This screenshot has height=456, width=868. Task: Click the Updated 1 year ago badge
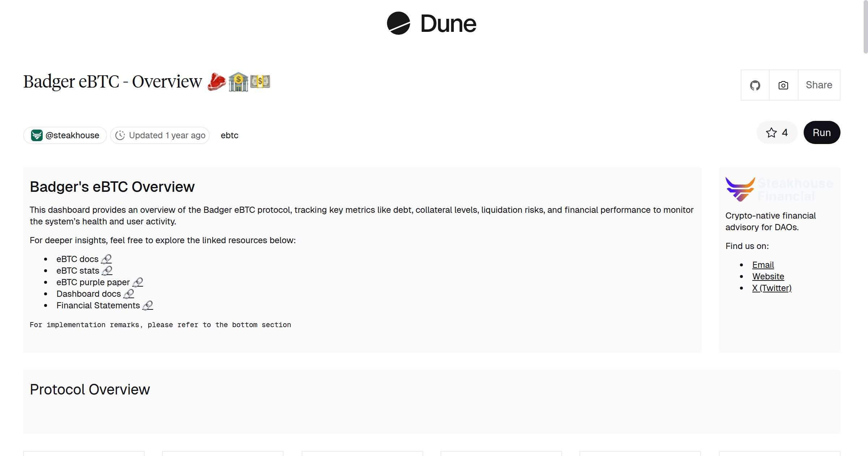(160, 135)
